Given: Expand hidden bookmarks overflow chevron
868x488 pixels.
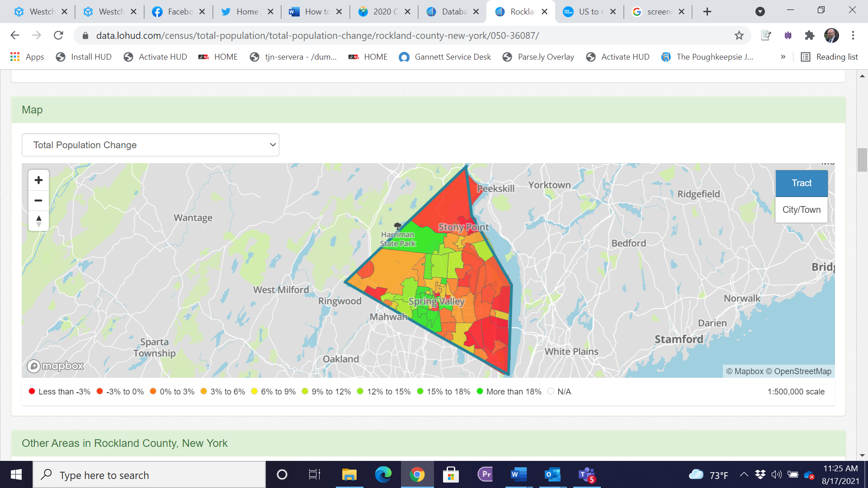Looking at the screenshot, I should [783, 57].
